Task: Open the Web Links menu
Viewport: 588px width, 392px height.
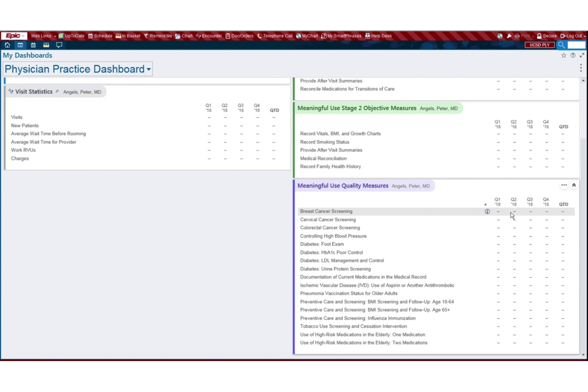Action: pyautogui.click(x=43, y=36)
